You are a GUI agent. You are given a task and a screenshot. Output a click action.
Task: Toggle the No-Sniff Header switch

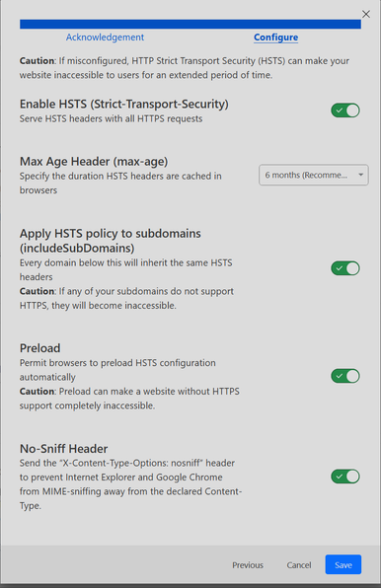pos(345,477)
